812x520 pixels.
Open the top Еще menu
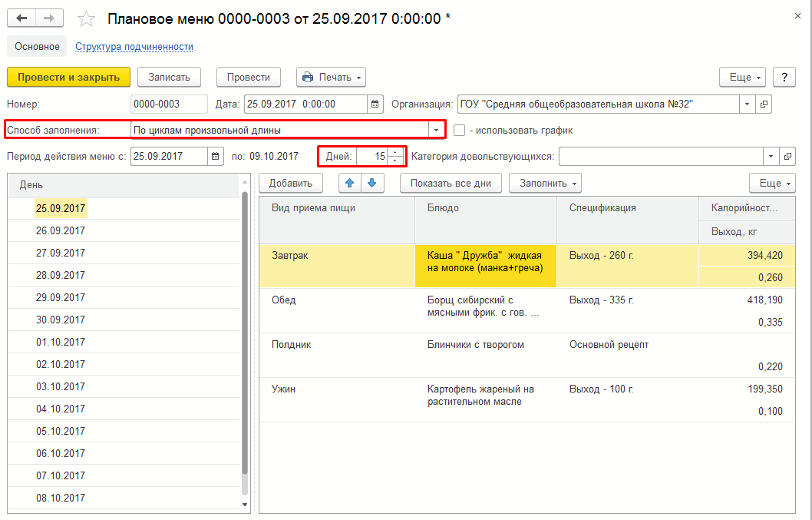coord(742,78)
